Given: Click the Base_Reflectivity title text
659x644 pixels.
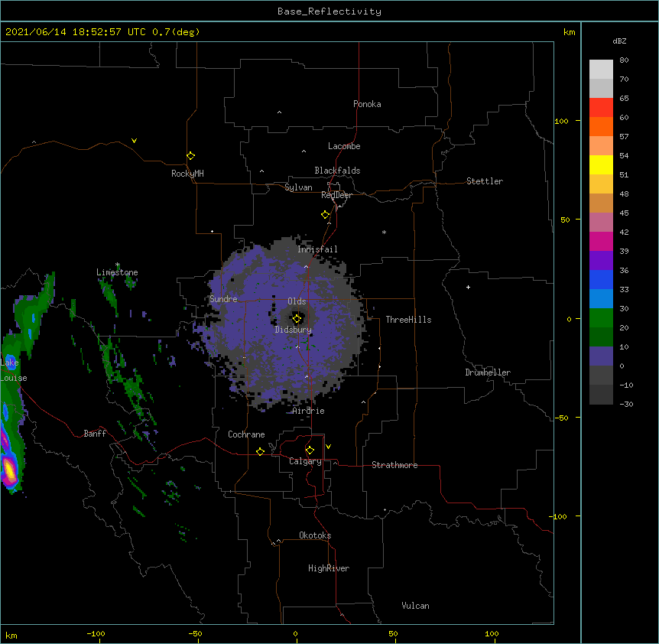Looking at the screenshot, I should (329, 11).
